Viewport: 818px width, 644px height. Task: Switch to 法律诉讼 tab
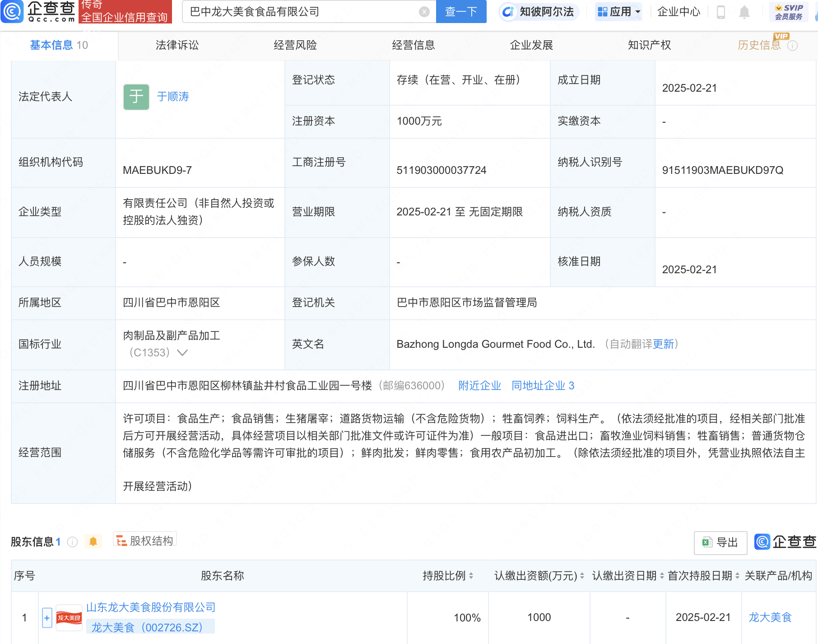177,45
